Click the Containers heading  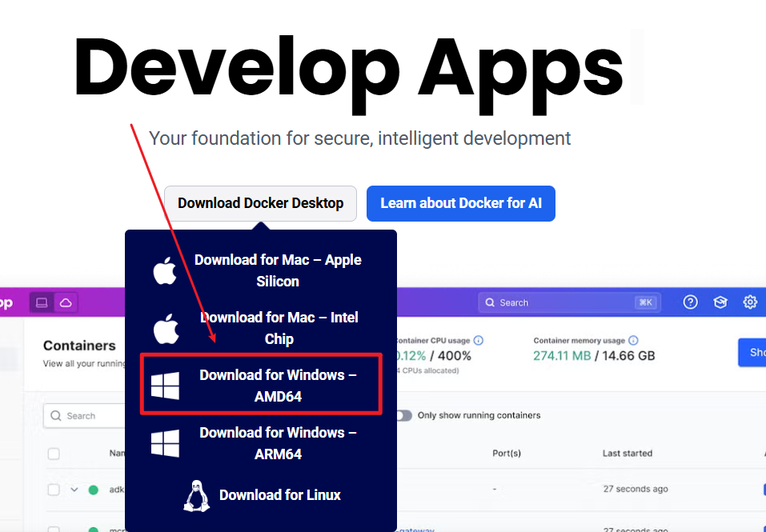tap(79, 346)
